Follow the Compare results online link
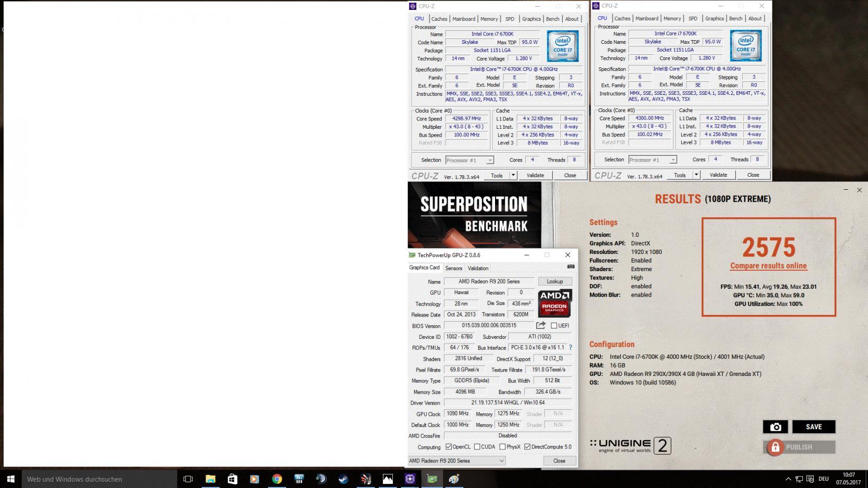868x488 pixels. 768,266
